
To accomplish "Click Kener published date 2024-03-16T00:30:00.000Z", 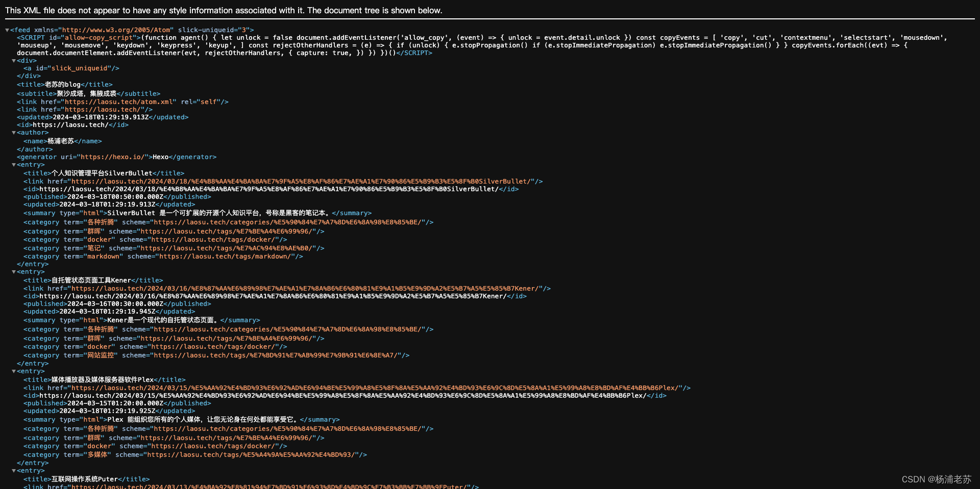I will [115, 304].
